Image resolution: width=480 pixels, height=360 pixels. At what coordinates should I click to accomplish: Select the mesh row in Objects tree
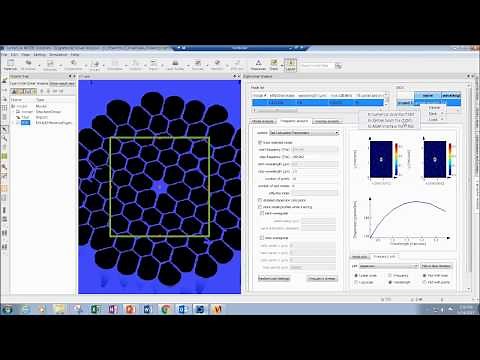click(43, 117)
